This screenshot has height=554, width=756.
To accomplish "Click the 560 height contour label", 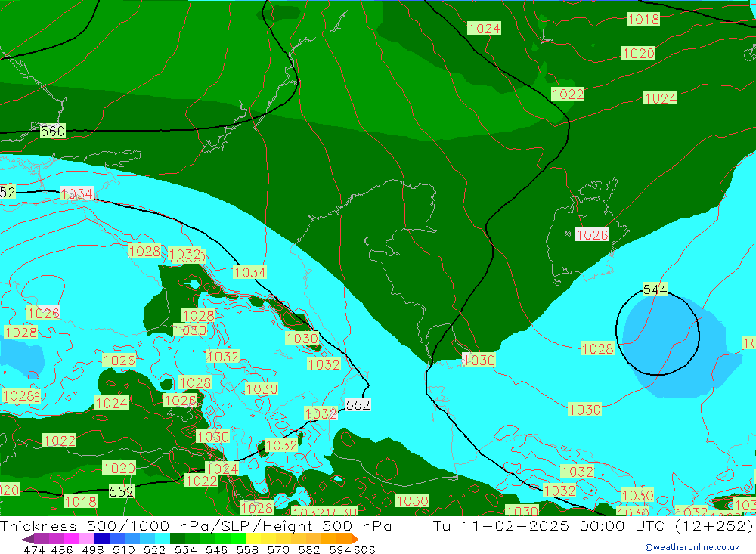I will 53,132.
